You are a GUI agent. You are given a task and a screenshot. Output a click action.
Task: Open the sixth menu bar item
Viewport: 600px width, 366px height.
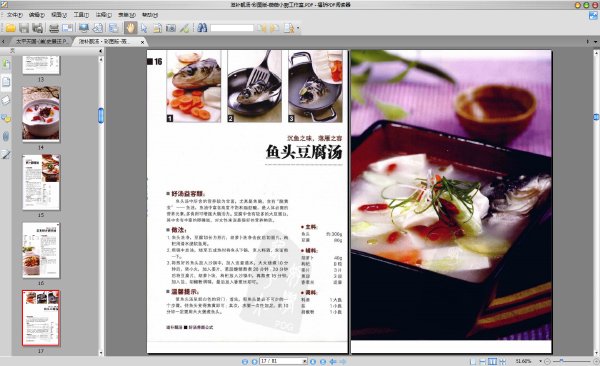pyautogui.click(x=127, y=15)
